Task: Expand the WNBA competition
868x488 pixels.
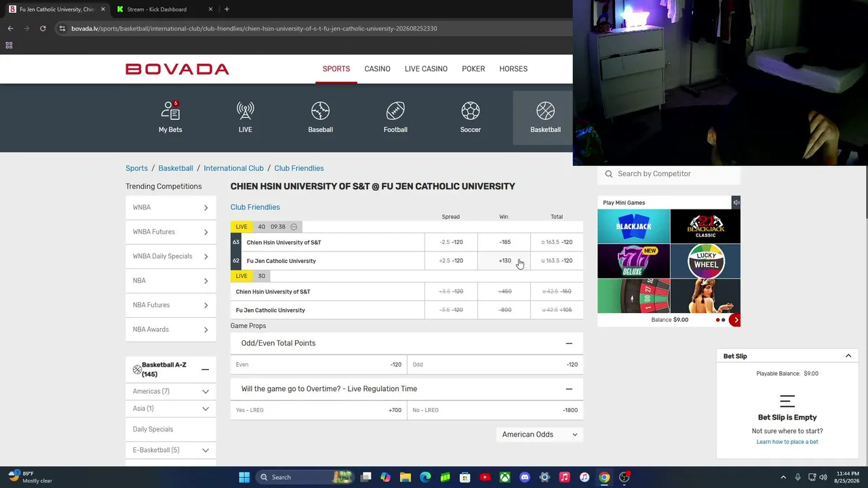Action: coord(171,207)
